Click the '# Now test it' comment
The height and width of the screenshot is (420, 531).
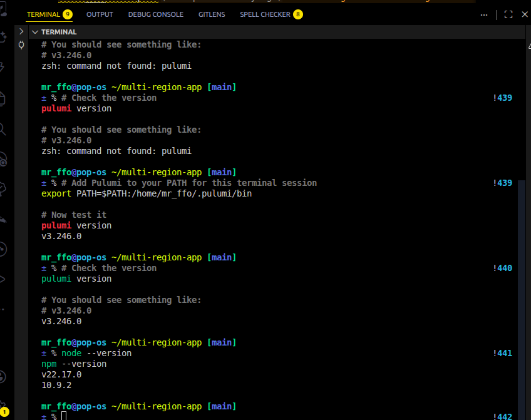(x=74, y=215)
